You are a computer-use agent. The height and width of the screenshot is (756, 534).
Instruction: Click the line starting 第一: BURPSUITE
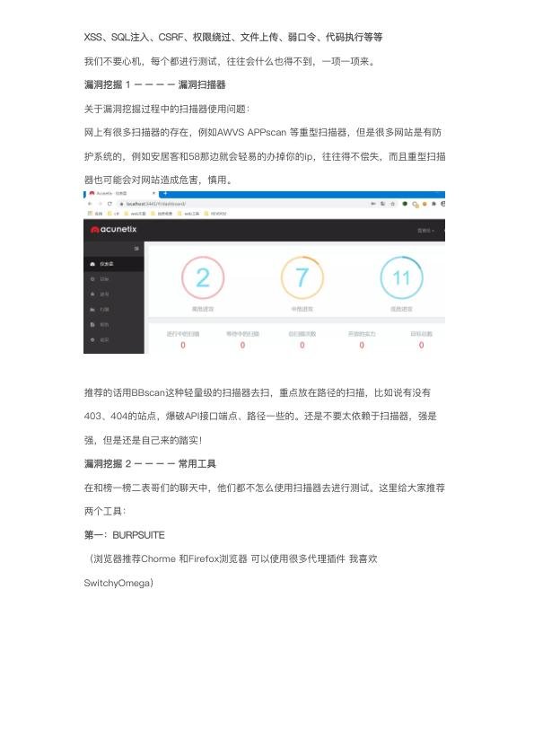pyautogui.click(x=125, y=535)
